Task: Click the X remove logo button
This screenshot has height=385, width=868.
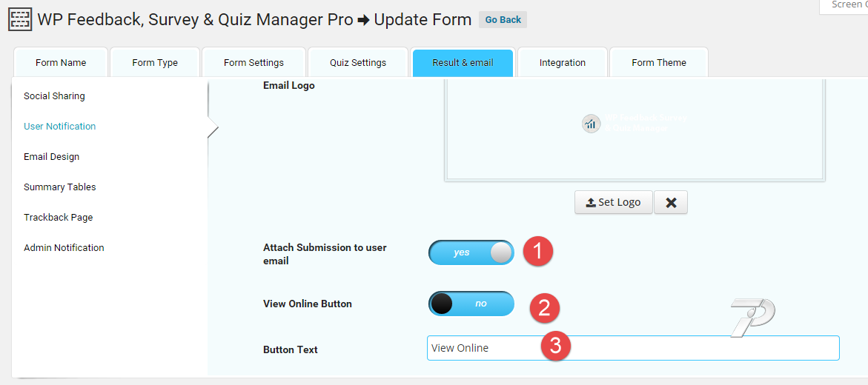Action: pos(671,203)
